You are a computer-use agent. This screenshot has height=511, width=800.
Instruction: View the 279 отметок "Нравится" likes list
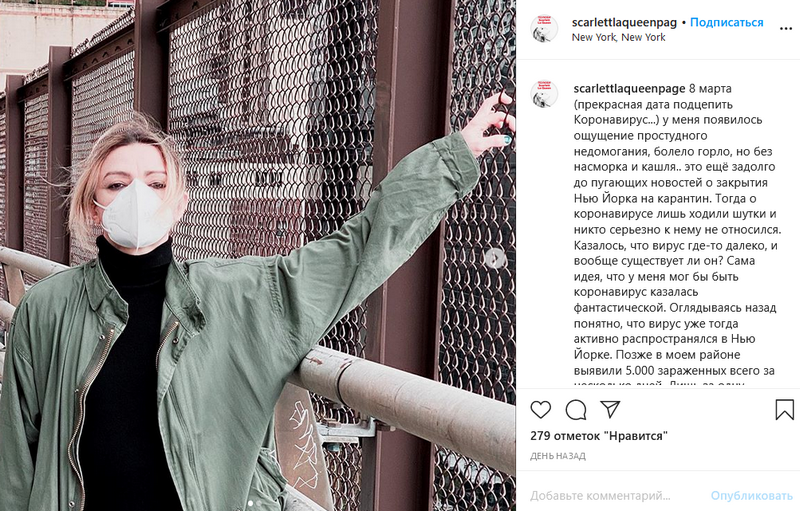pyautogui.click(x=599, y=436)
